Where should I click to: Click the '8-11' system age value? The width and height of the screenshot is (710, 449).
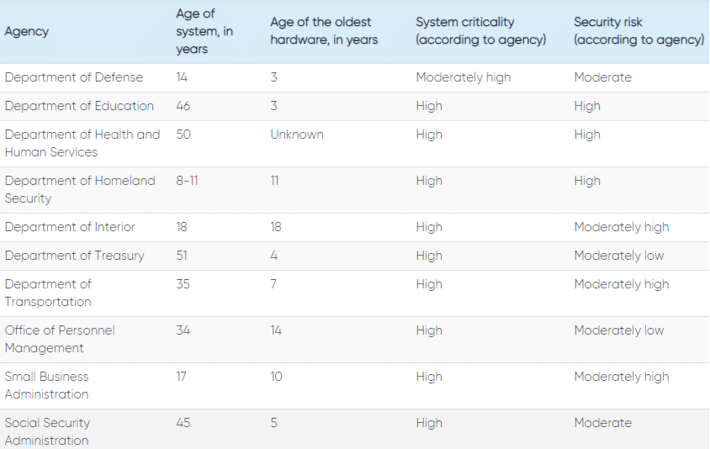(187, 181)
